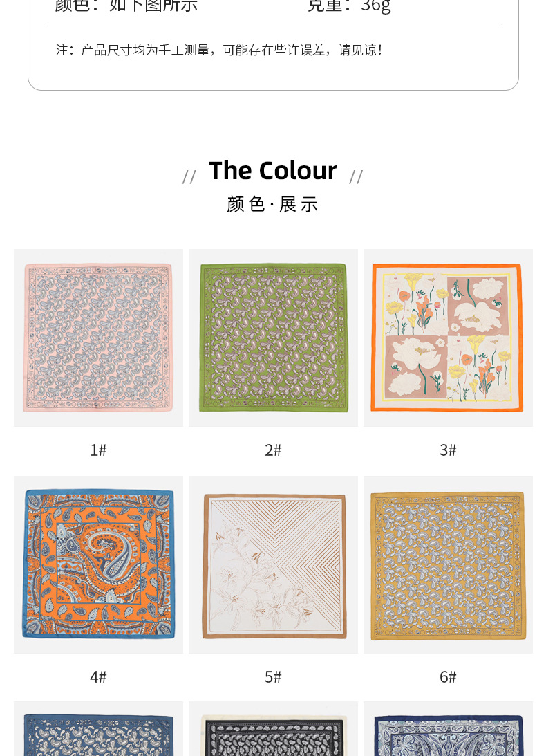View the orange and blue paisley scarf 4#
Screen dimensions: 546x756
pos(98,564)
